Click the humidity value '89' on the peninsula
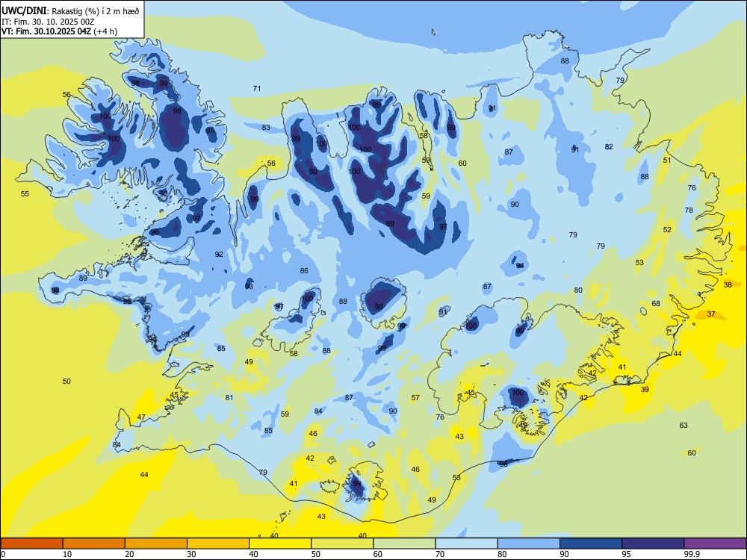Image resolution: width=747 pixels, height=560 pixels. click(83, 278)
